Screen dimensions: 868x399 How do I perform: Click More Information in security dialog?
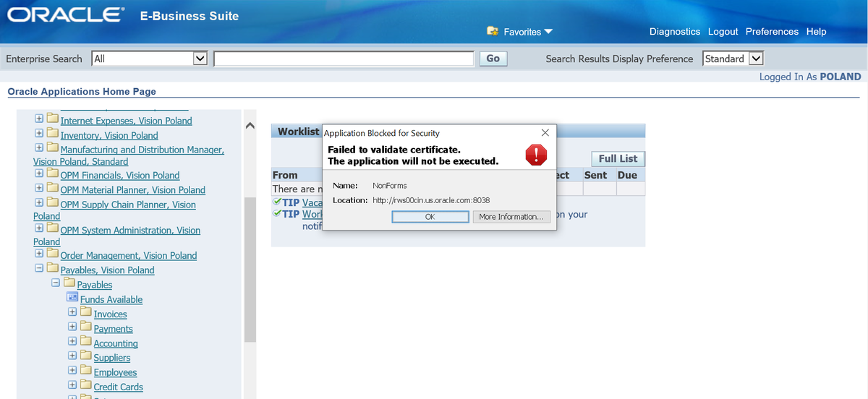tap(511, 217)
